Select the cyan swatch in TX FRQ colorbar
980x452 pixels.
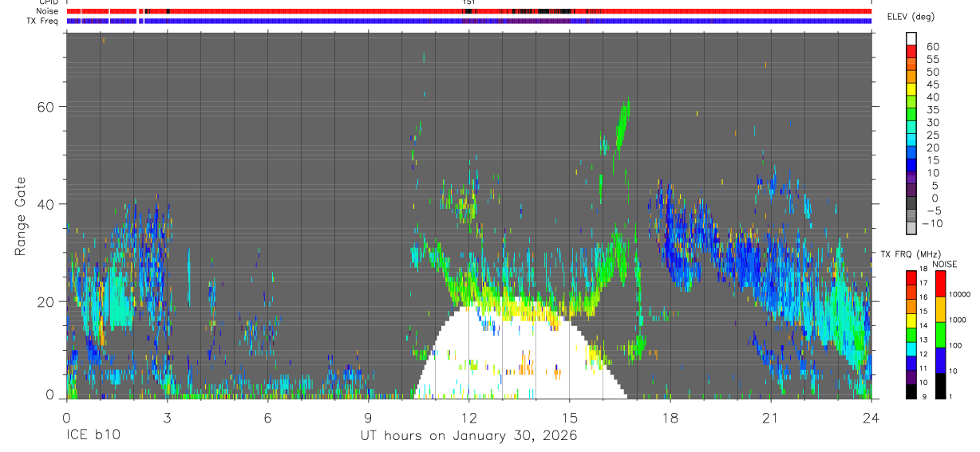point(911,347)
